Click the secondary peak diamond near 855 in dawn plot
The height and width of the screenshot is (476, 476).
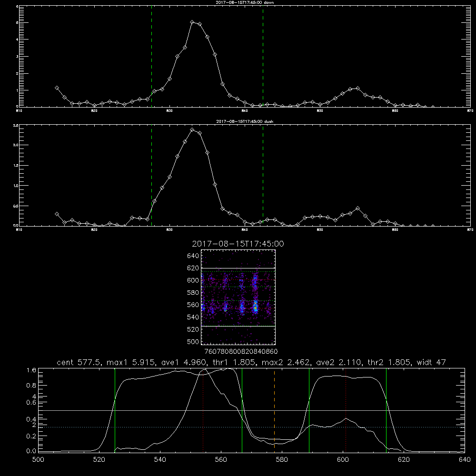(357, 89)
